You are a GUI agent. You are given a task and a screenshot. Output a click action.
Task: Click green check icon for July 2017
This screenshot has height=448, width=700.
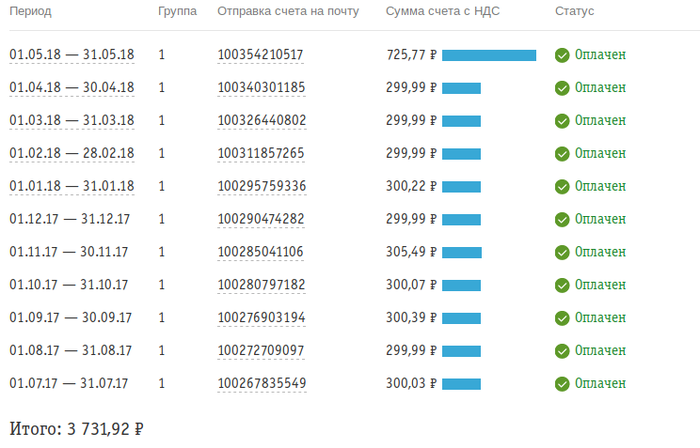coord(562,384)
